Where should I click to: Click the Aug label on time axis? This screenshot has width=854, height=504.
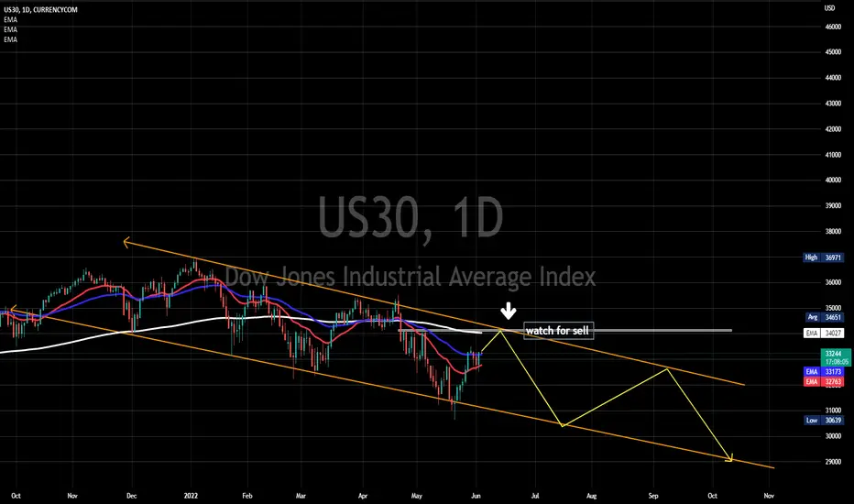point(592,496)
